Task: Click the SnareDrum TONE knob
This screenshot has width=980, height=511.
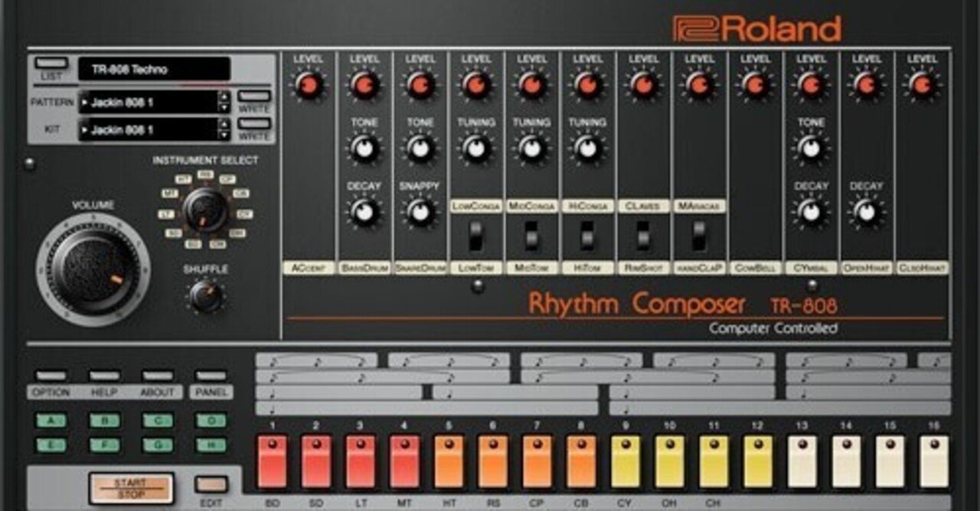Action: tap(420, 148)
